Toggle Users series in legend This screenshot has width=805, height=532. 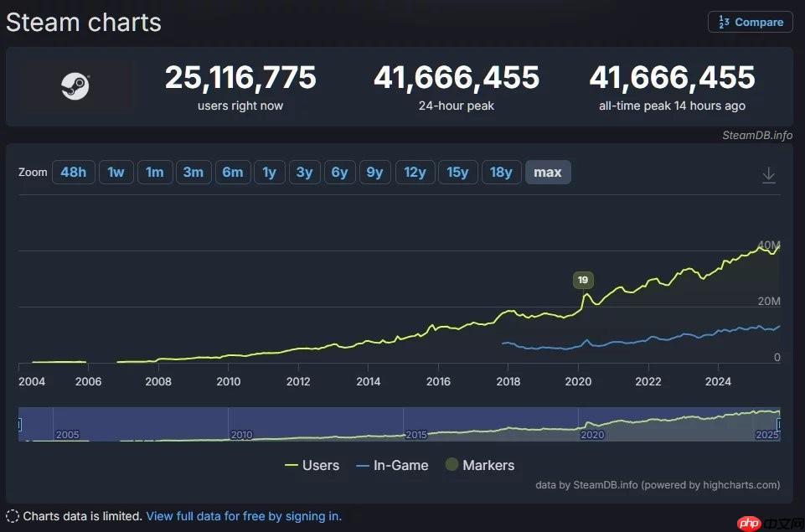[x=312, y=465]
